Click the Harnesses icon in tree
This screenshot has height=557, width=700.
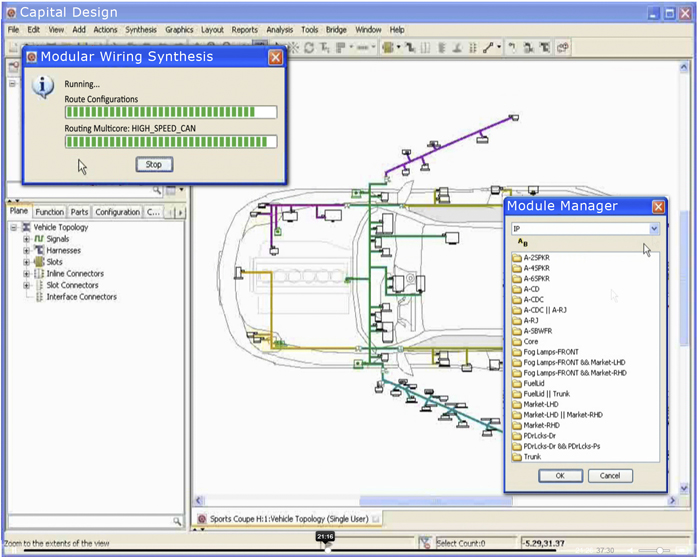[x=39, y=250]
